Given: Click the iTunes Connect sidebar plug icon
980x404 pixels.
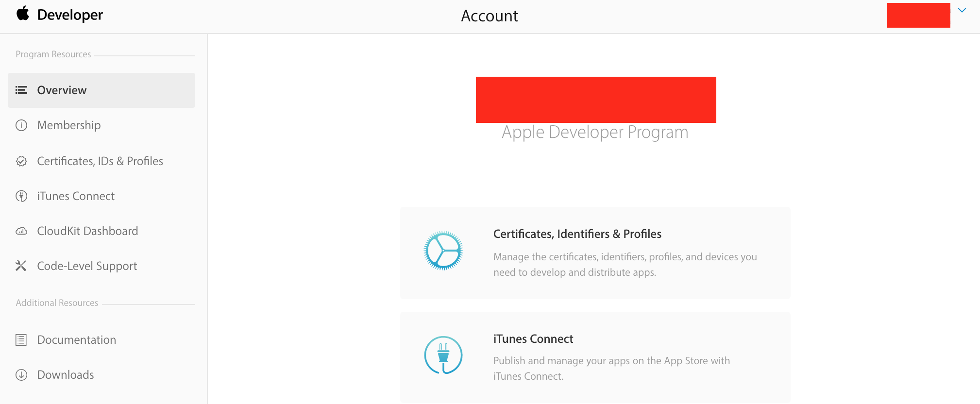Looking at the screenshot, I should pos(21,196).
